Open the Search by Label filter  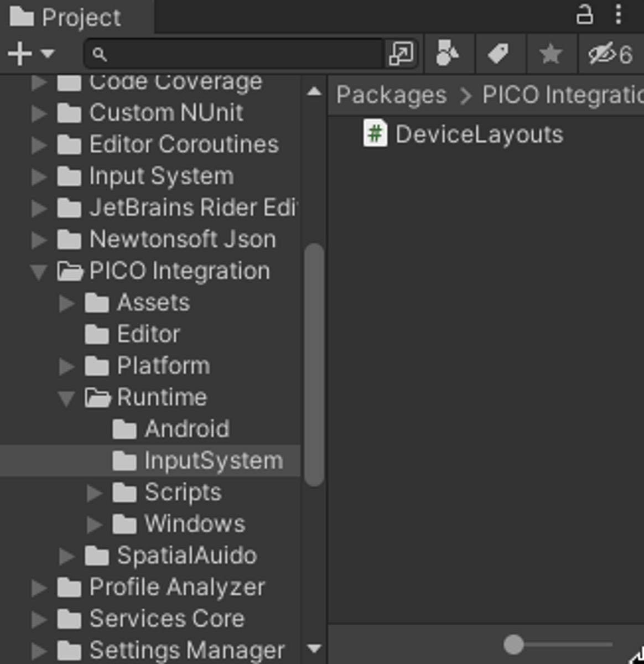498,54
